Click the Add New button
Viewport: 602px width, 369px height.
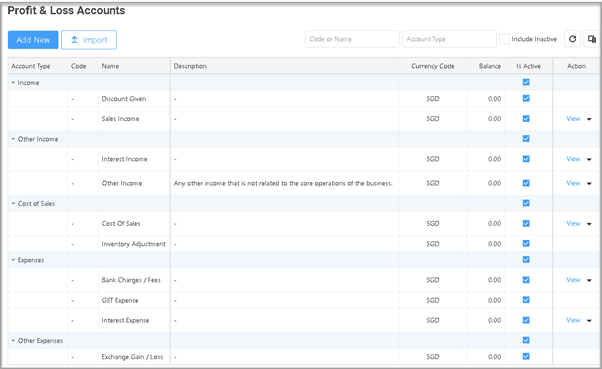click(33, 40)
